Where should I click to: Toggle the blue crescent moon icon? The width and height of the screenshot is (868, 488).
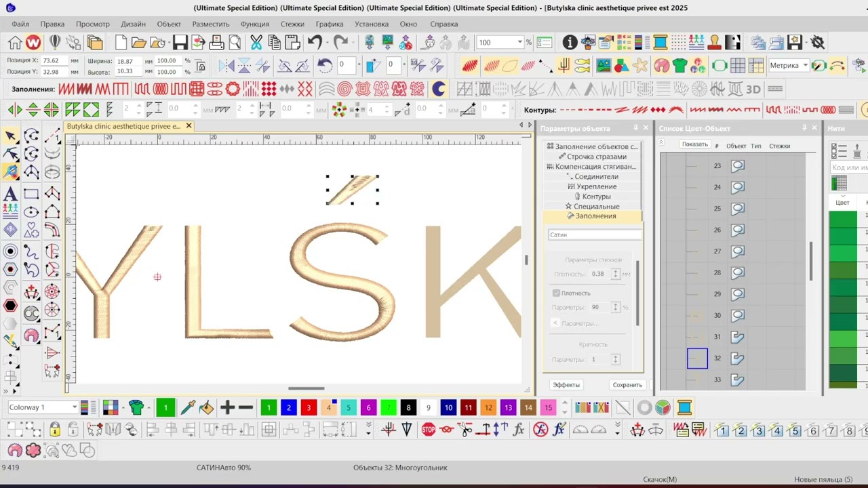pos(439,89)
